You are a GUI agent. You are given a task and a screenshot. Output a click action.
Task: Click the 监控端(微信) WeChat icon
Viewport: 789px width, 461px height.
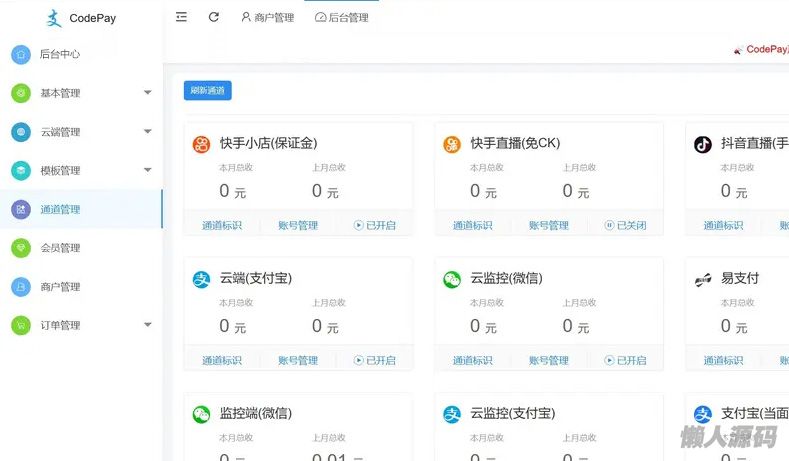tap(201, 415)
